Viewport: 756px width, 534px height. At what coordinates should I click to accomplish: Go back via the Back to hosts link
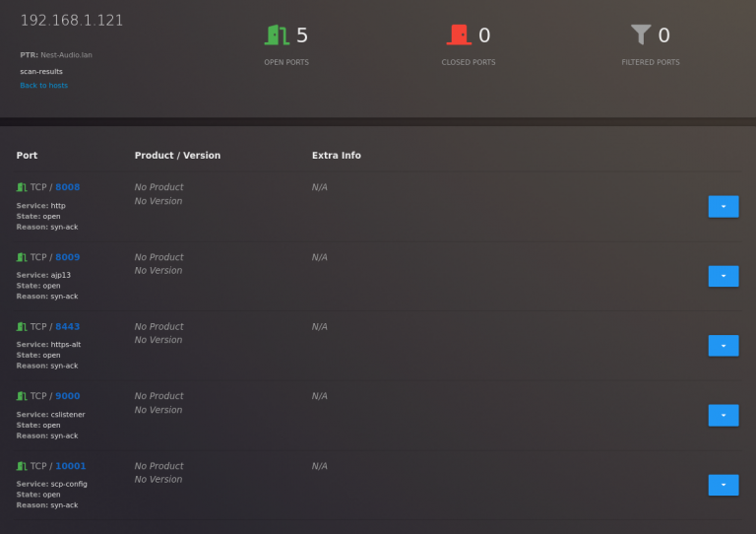coord(43,86)
